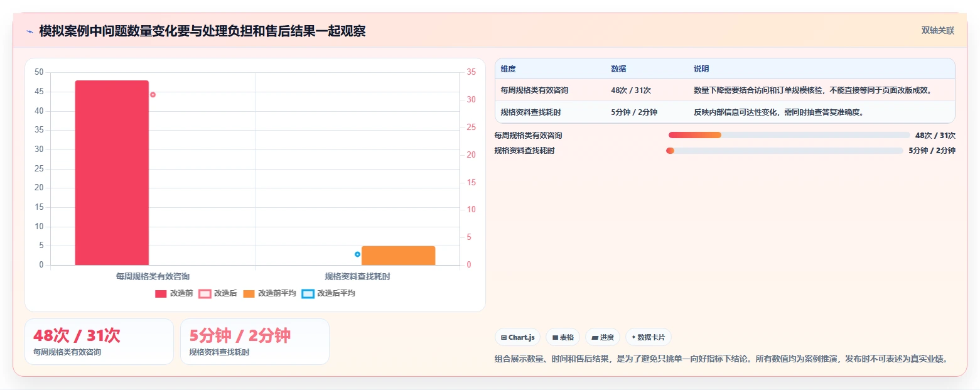Click the 5分钟 / 2分钟 value beside the progress bar

tap(932, 151)
